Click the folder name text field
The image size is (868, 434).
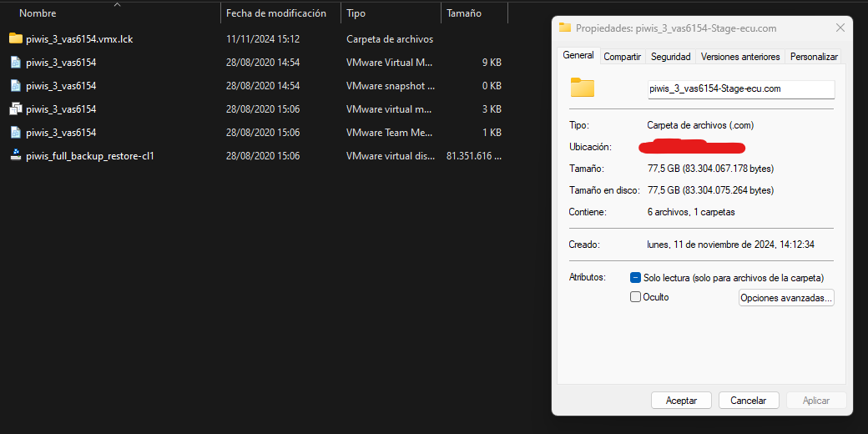pyautogui.click(x=740, y=88)
